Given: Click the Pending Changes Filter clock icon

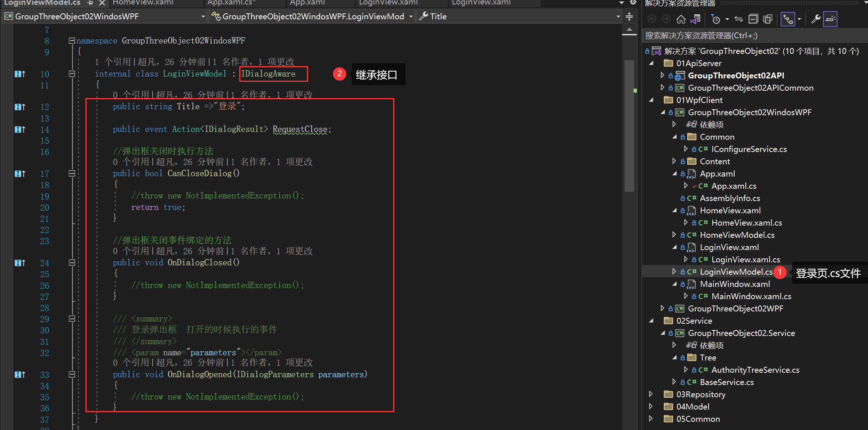Looking at the screenshot, I should coord(716,19).
